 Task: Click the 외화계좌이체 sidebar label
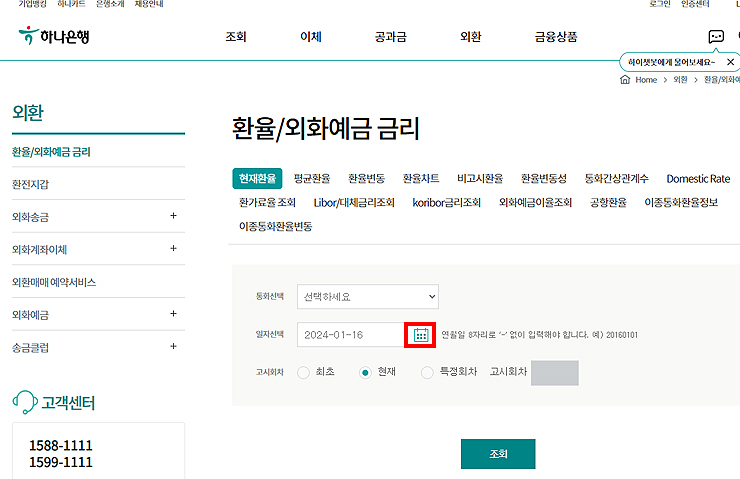39,250
